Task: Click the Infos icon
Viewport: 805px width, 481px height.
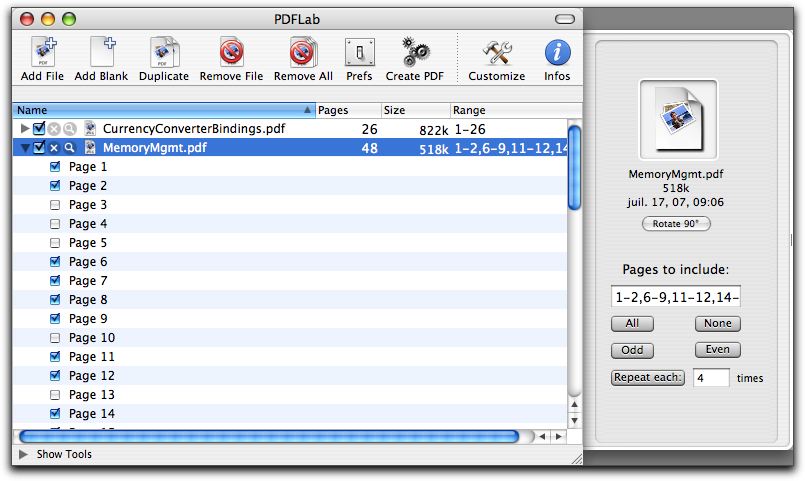Action: [x=557, y=53]
